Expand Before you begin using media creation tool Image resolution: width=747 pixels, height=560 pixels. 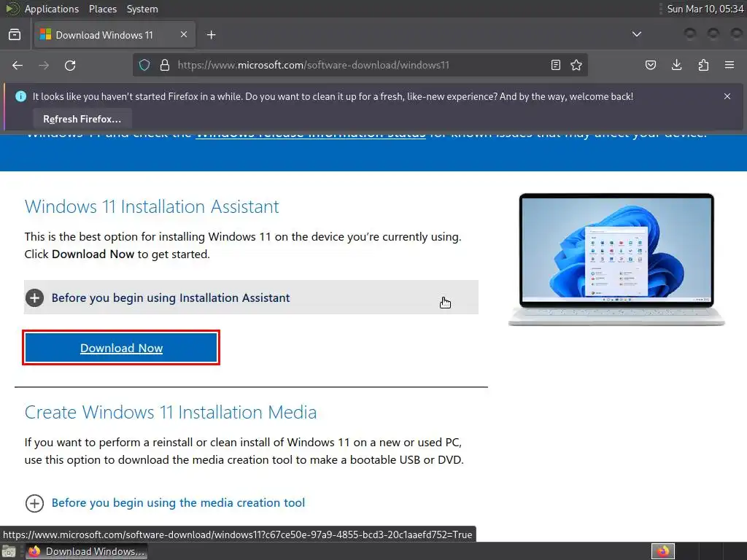(x=165, y=503)
